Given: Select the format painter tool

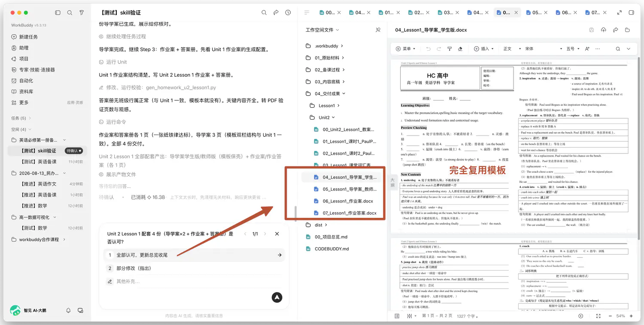Looking at the screenshot, I should [x=450, y=49].
